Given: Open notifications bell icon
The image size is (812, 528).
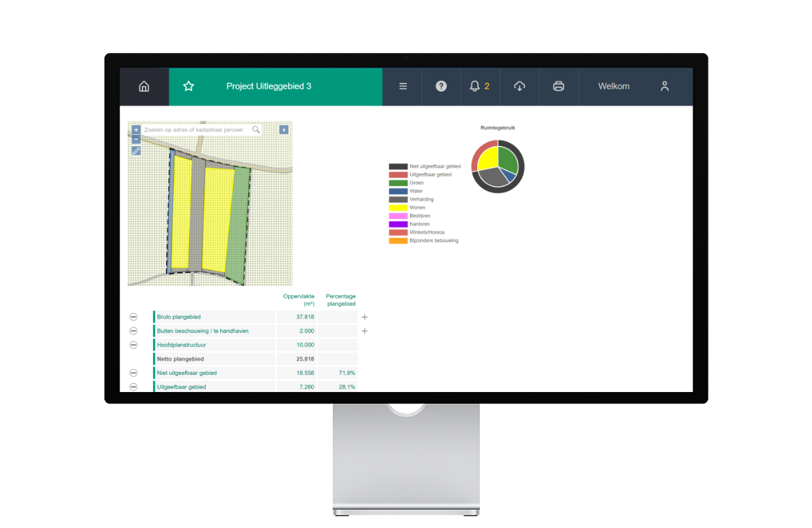Looking at the screenshot, I should coord(475,86).
